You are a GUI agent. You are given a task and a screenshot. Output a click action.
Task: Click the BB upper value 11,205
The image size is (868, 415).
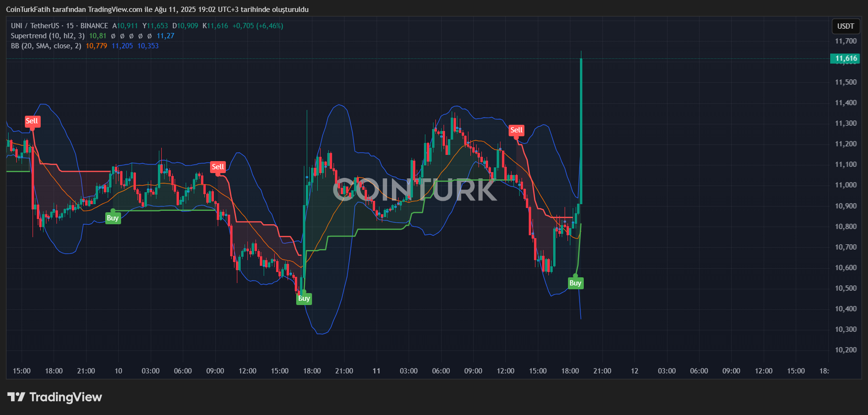122,46
